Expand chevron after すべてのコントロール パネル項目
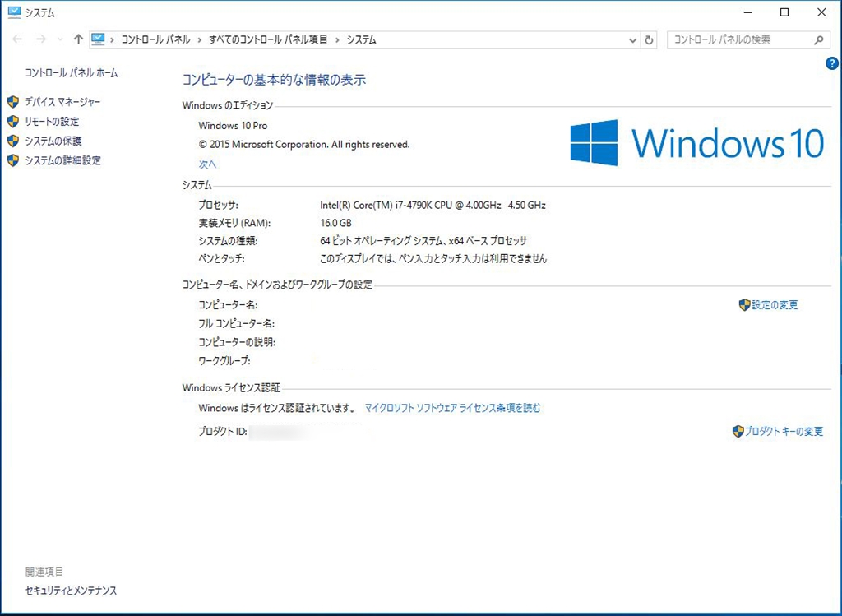 337,39
